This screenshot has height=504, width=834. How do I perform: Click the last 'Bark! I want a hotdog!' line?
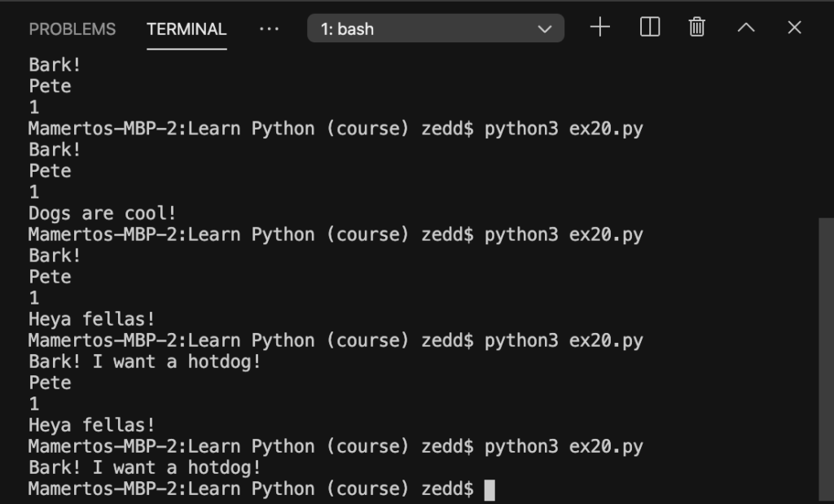click(145, 467)
